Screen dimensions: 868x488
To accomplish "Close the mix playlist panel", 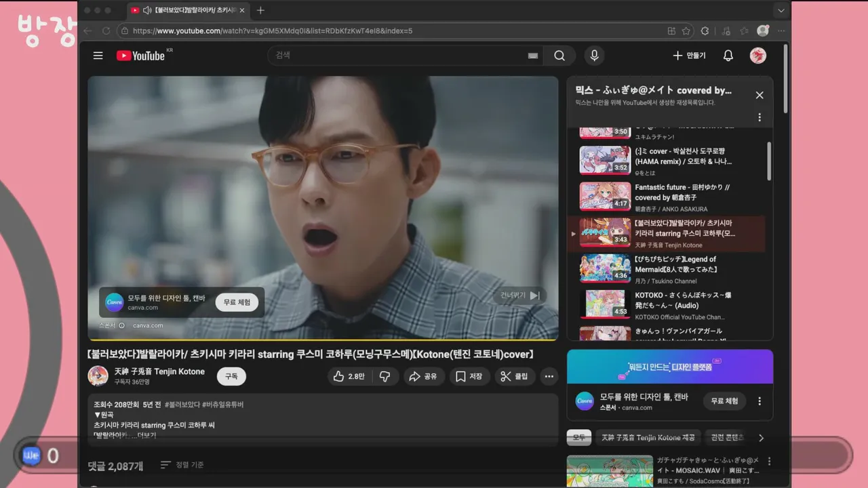I will 759,96.
